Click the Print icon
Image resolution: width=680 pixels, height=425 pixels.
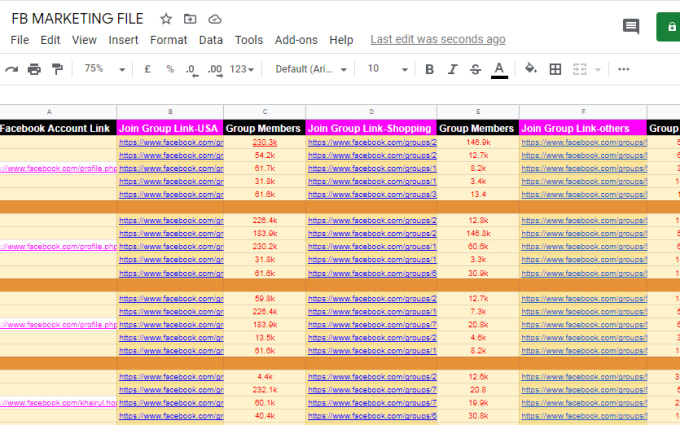(x=34, y=69)
